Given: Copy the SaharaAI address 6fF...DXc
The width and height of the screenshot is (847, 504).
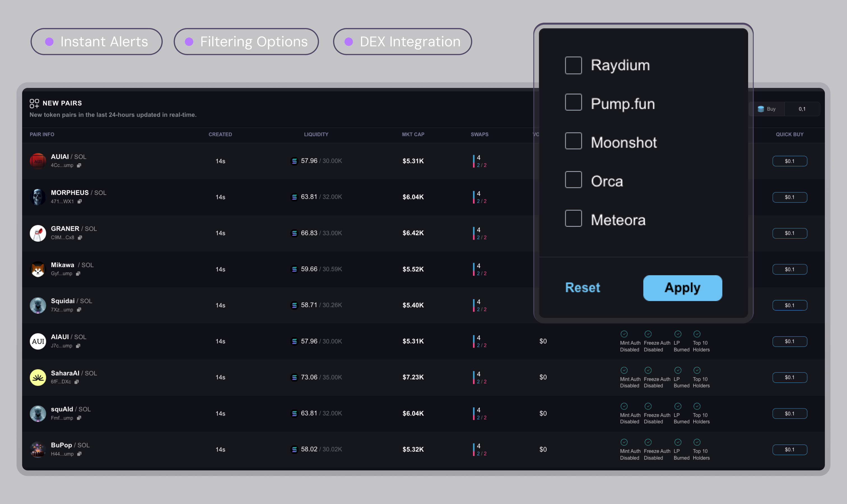Looking at the screenshot, I should 76,382.
